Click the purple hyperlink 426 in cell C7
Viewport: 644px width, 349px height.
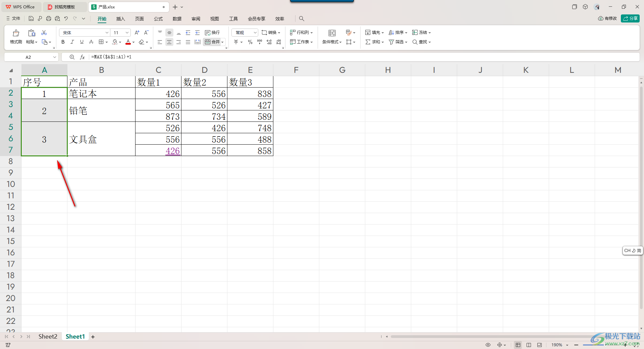click(x=172, y=151)
